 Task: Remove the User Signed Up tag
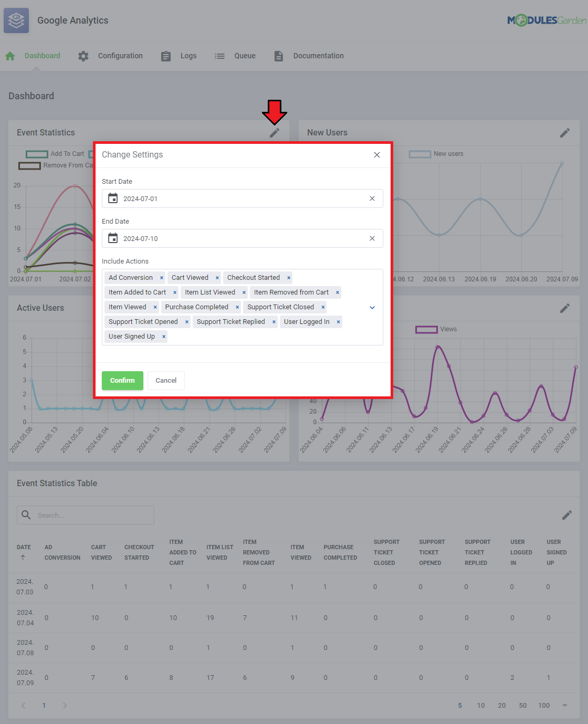(164, 337)
